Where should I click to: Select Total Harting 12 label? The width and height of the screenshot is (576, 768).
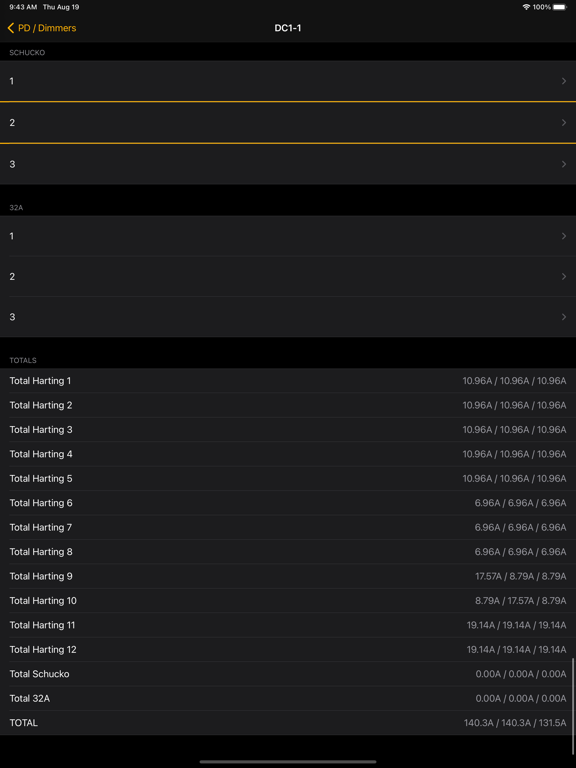coord(43,650)
